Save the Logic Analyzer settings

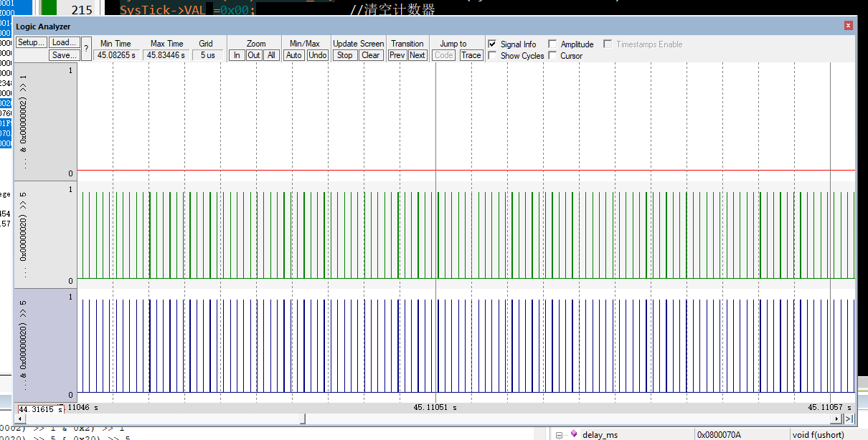click(x=64, y=55)
